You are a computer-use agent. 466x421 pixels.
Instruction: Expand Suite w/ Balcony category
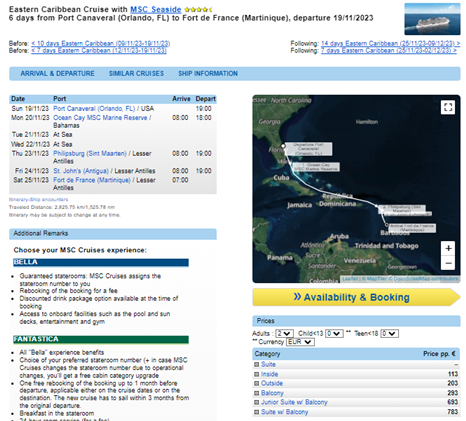pyautogui.click(x=256, y=412)
